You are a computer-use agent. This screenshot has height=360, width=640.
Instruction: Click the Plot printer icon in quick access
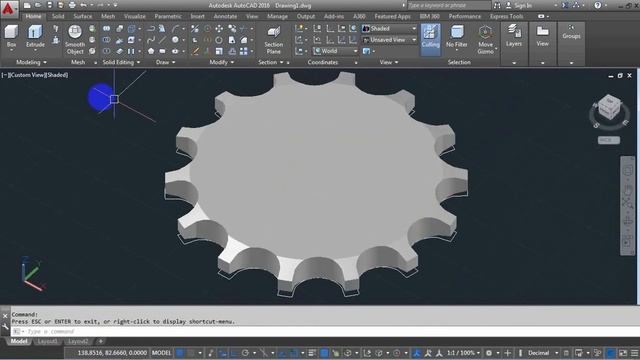coord(72,5)
